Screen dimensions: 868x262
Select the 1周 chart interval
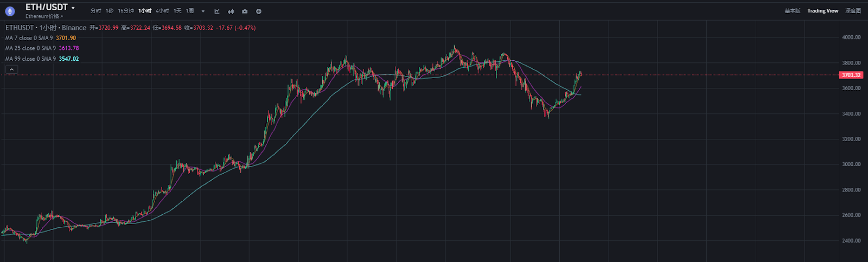click(190, 11)
